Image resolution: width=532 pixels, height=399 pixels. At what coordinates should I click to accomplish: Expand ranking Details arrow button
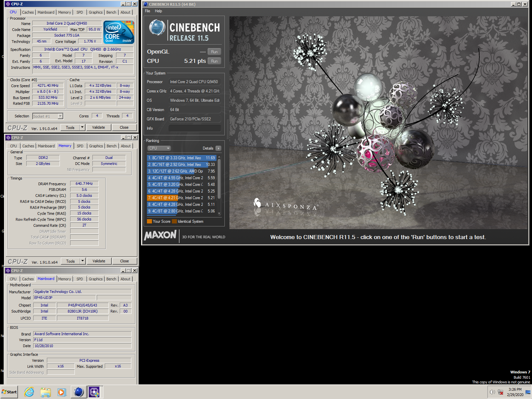(218, 148)
